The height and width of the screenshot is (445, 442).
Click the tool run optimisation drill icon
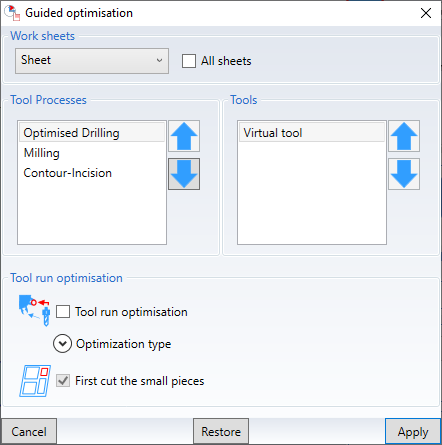click(x=35, y=310)
